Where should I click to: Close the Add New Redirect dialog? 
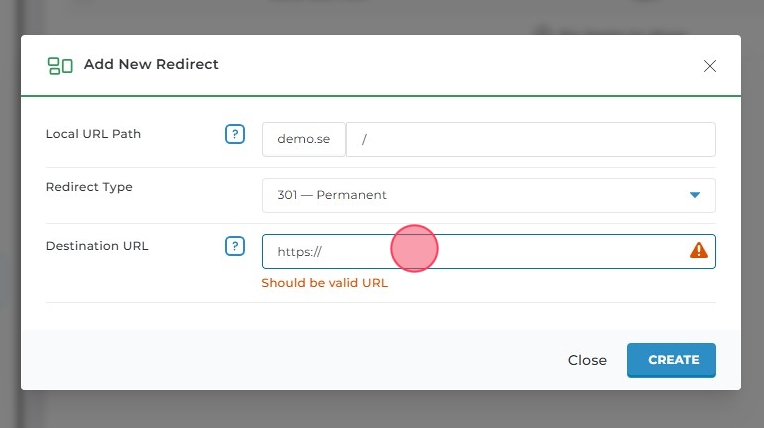[x=710, y=66]
